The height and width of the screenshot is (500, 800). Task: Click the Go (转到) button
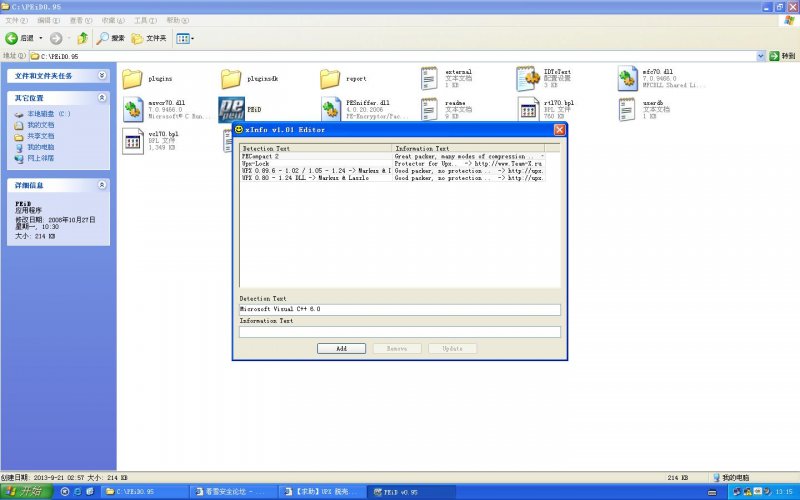782,56
